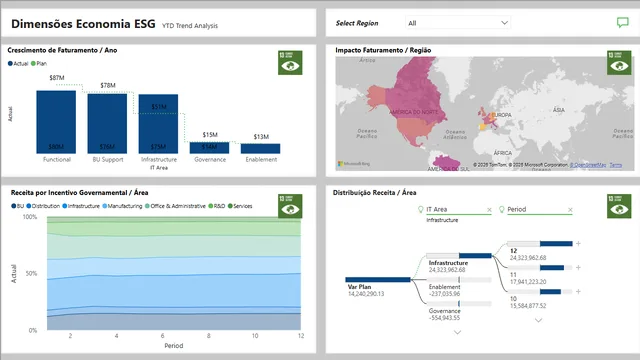Click the value 15,584,877.52
The image size is (640, 360).
click(528, 306)
